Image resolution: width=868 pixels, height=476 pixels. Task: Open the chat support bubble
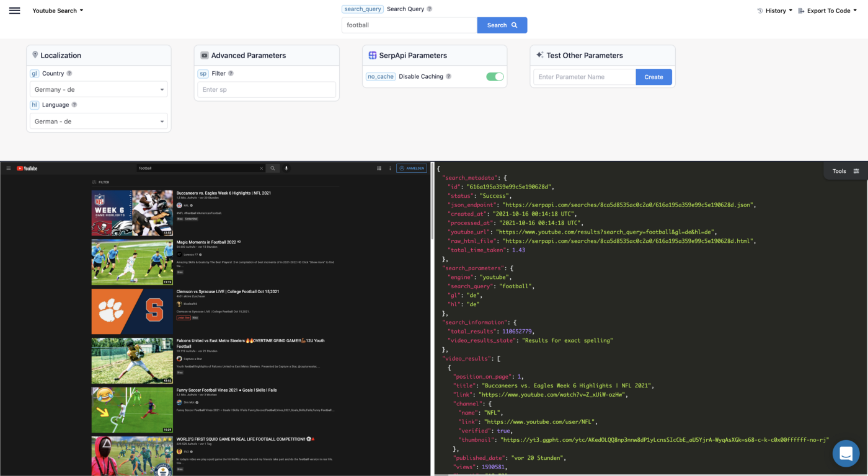click(x=846, y=454)
